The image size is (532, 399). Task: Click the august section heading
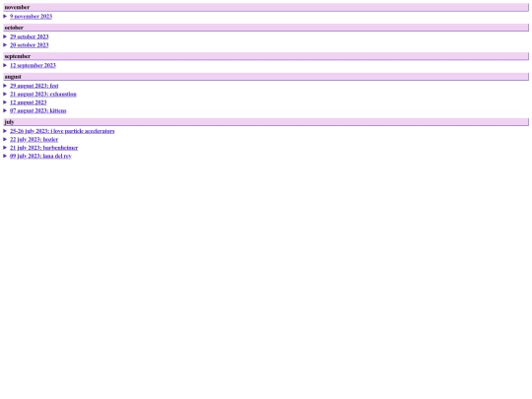266,76
